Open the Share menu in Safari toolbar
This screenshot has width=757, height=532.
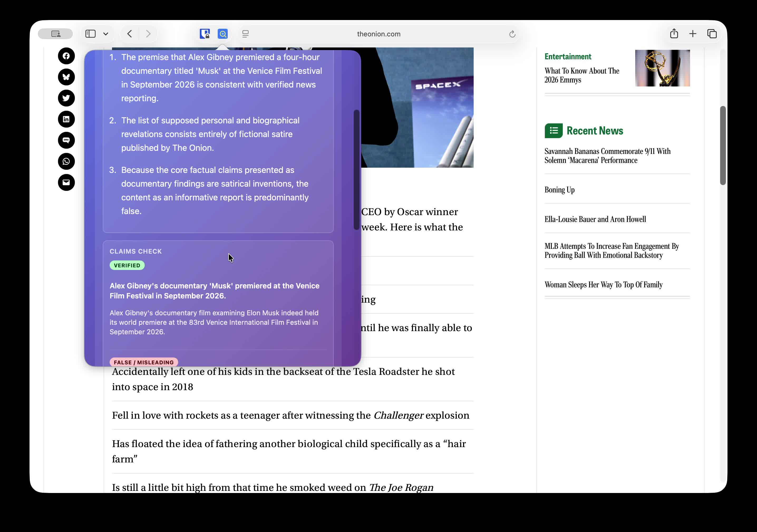coord(674,33)
